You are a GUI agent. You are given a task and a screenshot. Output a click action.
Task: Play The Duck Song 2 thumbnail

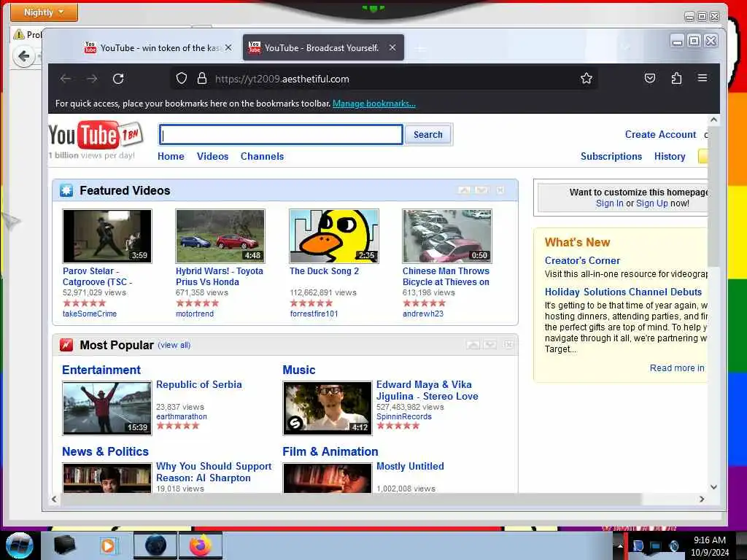click(x=334, y=236)
